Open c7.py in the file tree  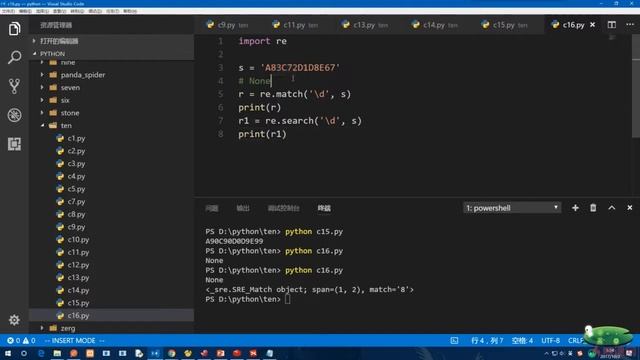click(112, 201)
